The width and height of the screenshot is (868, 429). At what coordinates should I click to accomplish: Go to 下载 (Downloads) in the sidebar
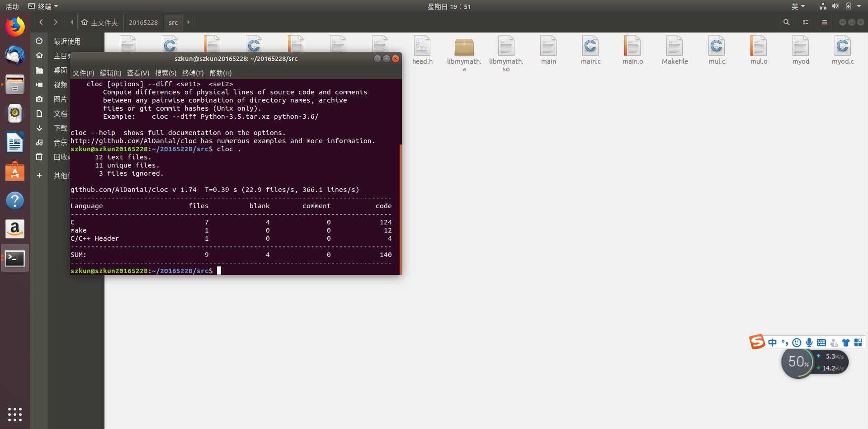pos(60,128)
